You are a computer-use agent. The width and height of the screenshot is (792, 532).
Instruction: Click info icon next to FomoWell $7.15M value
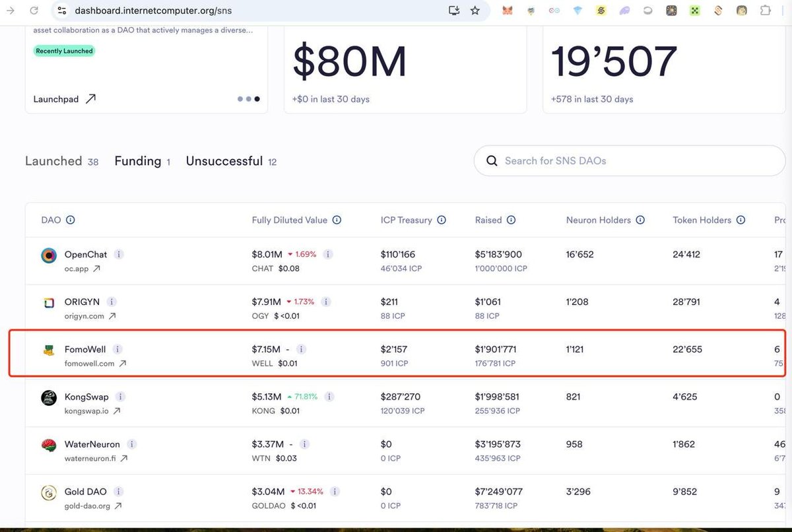click(x=301, y=349)
